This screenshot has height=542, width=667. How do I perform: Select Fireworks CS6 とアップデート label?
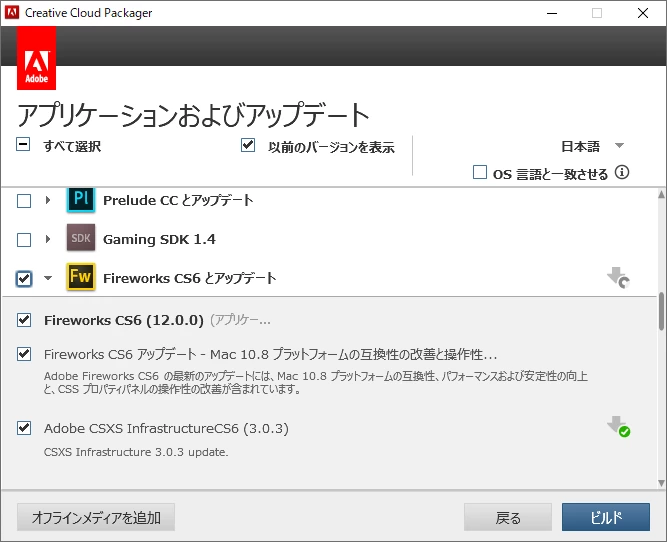point(190,278)
